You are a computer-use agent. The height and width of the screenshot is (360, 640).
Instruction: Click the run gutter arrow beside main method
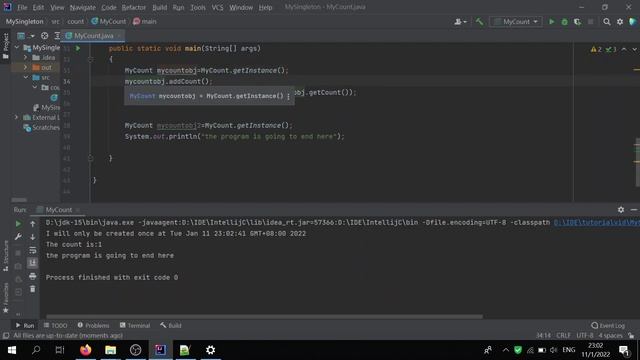78,49
